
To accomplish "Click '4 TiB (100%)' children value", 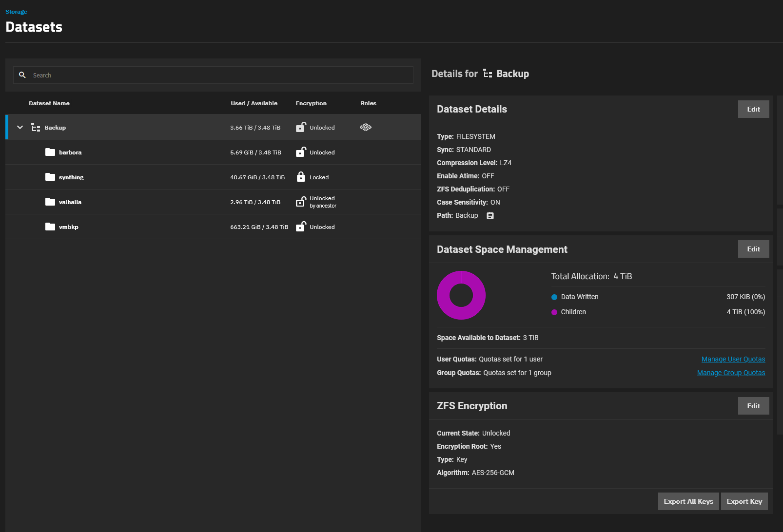I will pyautogui.click(x=746, y=312).
